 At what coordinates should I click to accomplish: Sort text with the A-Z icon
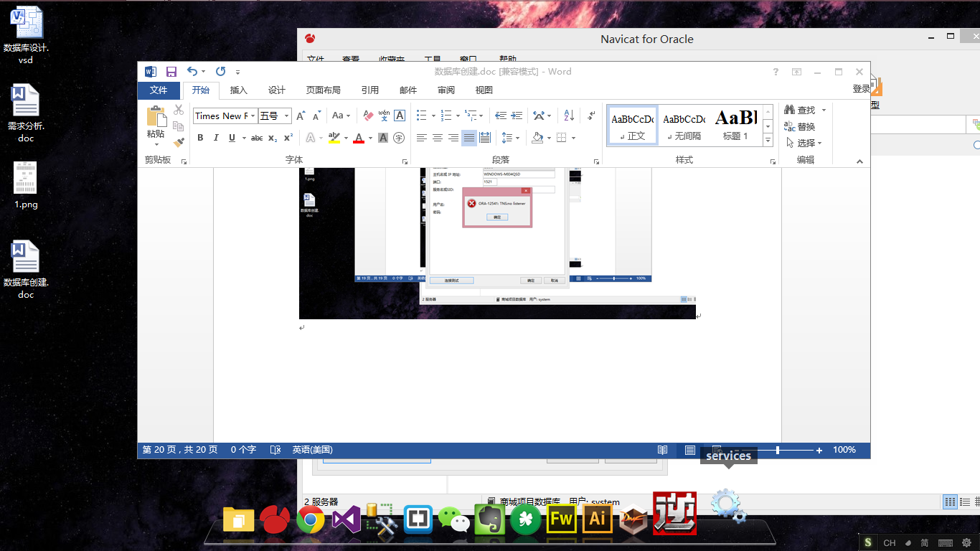tap(569, 116)
